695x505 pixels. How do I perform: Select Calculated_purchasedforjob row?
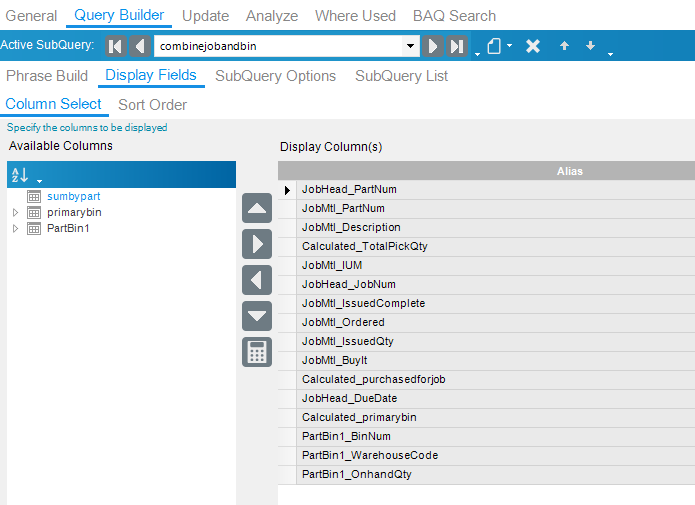pos(496,380)
